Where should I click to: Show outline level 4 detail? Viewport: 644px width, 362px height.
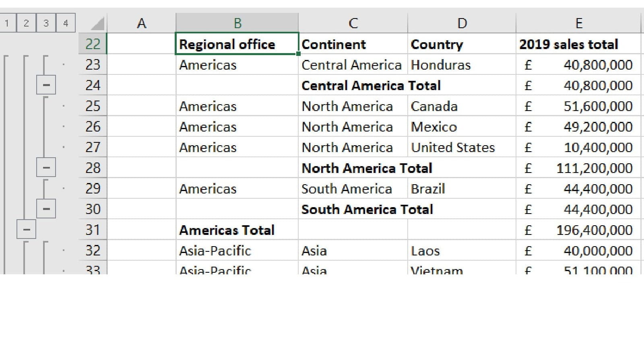click(66, 23)
